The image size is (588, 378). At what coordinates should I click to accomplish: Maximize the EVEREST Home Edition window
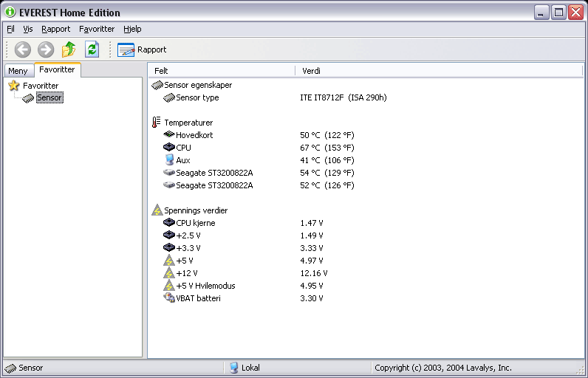(x=558, y=13)
